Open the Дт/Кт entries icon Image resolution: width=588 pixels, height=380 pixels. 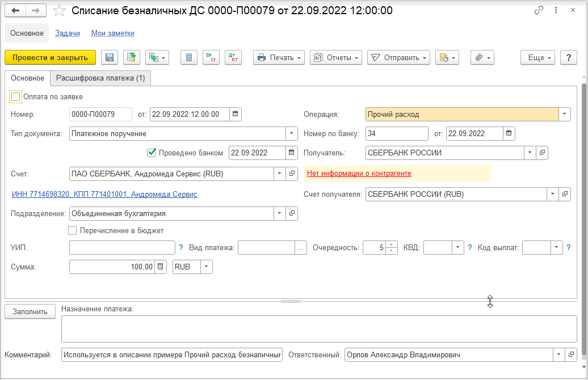click(233, 57)
